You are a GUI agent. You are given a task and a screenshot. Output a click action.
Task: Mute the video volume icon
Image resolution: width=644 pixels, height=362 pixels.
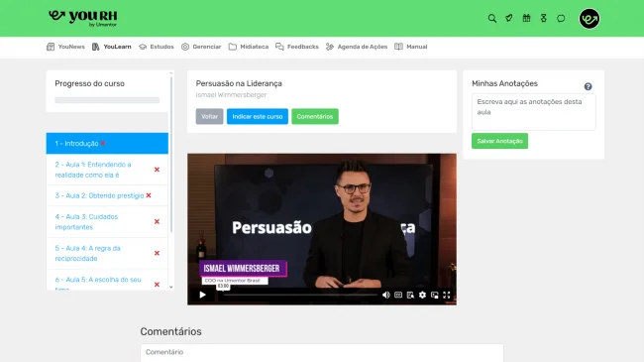click(386, 295)
